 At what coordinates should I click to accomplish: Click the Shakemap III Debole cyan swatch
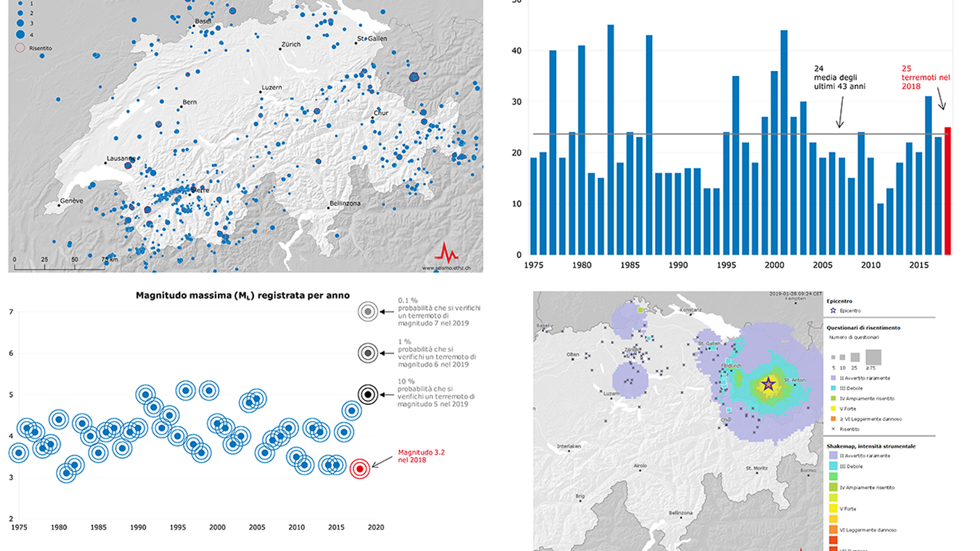[x=832, y=466]
